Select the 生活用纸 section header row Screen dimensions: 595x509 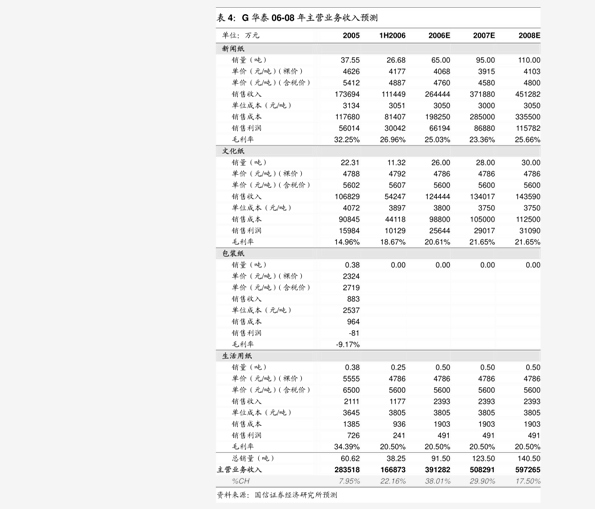click(378, 356)
